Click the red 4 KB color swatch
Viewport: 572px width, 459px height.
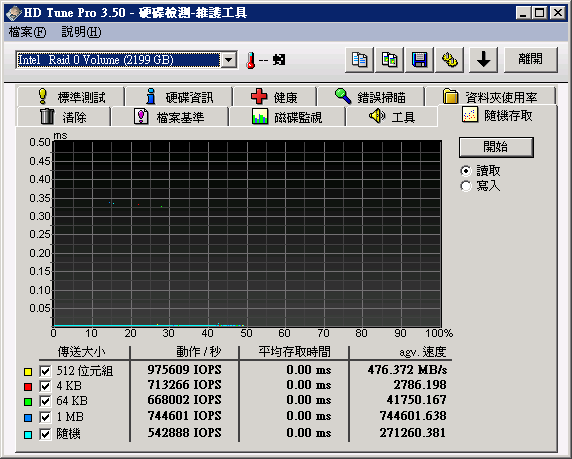pos(28,386)
